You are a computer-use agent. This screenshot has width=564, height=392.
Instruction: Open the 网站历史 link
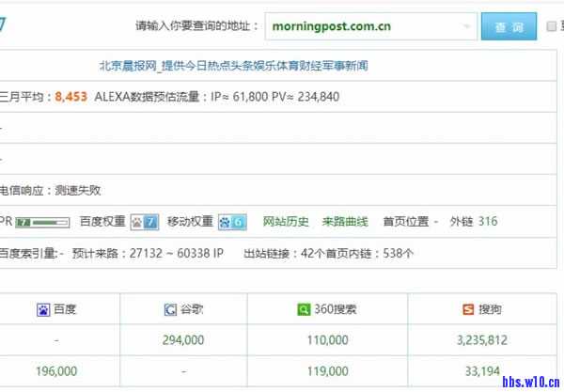286,222
